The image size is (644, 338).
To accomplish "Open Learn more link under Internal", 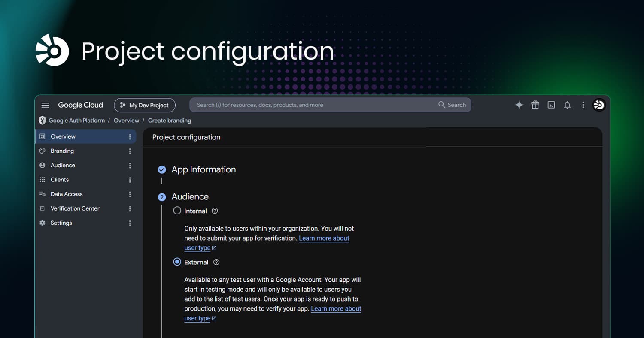I will (324, 238).
